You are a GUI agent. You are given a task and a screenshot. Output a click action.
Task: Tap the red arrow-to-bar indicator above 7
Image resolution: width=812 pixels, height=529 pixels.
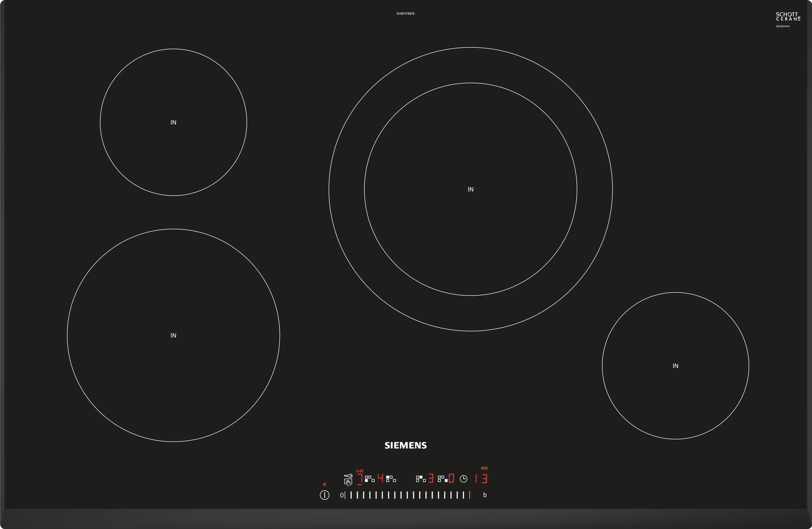(360, 471)
